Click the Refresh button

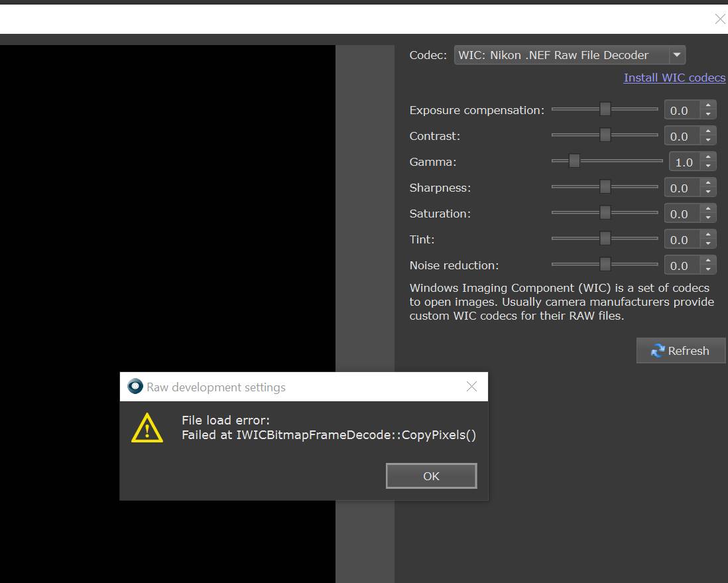(x=681, y=350)
